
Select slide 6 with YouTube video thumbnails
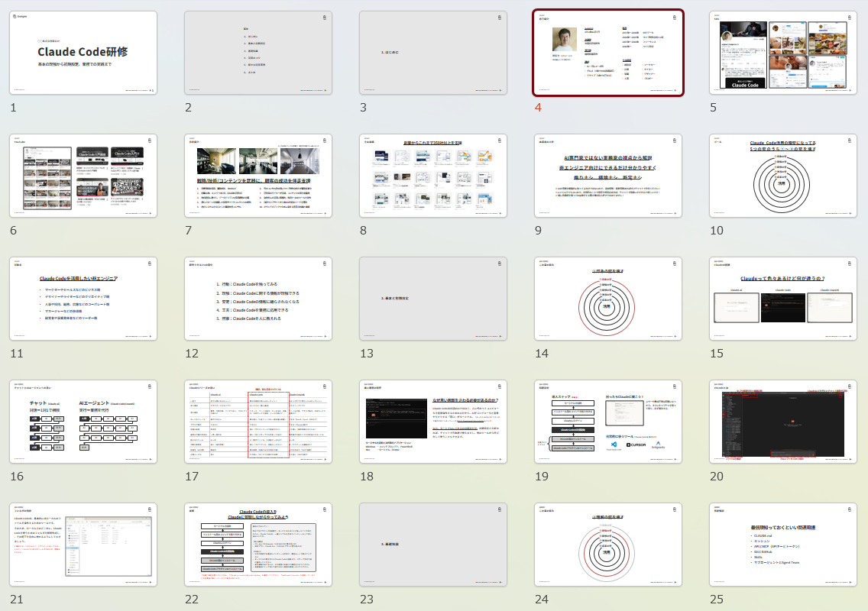pos(83,176)
